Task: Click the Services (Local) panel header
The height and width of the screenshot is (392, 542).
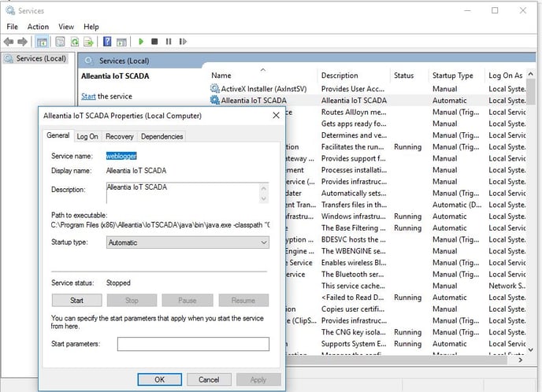Action: point(124,61)
